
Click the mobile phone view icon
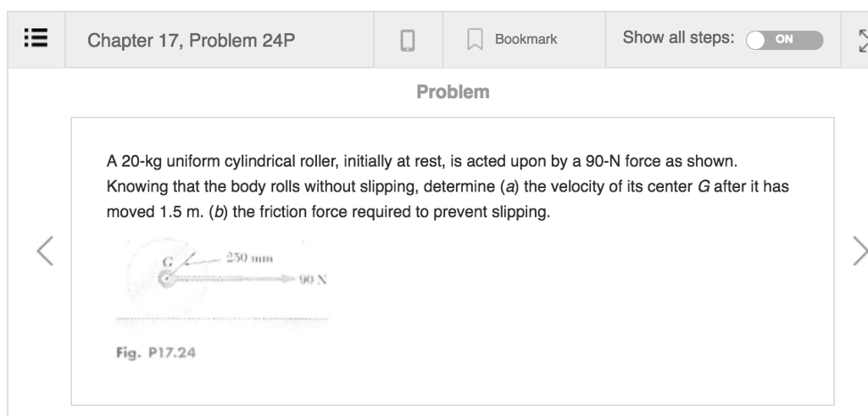coord(408,41)
